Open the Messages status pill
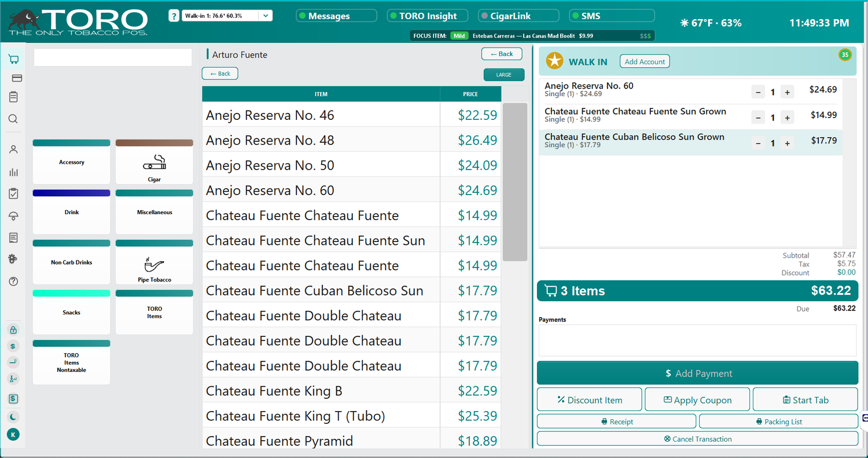Screen dimensions: 868x458 pyautogui.click(x=336, y=16)
